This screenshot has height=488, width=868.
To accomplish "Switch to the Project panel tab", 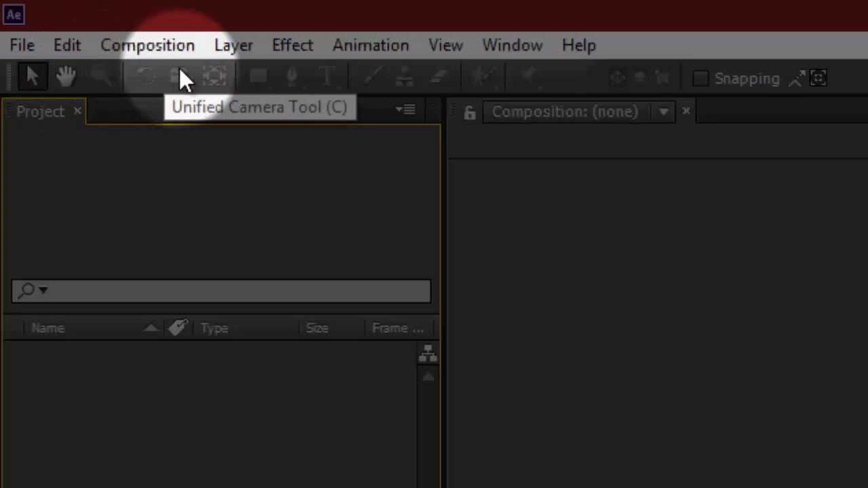I will [40, 112].
